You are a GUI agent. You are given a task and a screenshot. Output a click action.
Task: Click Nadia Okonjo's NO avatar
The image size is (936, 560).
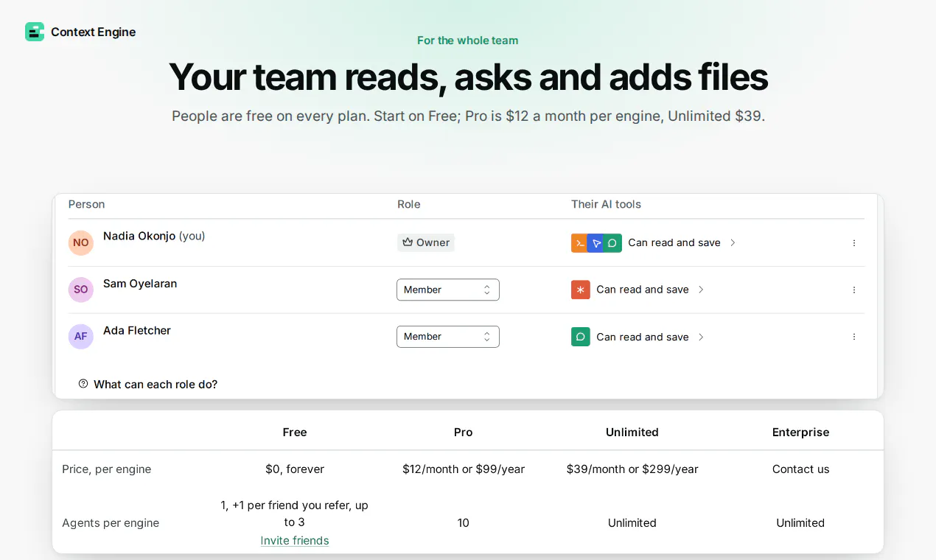pos(81,243)
